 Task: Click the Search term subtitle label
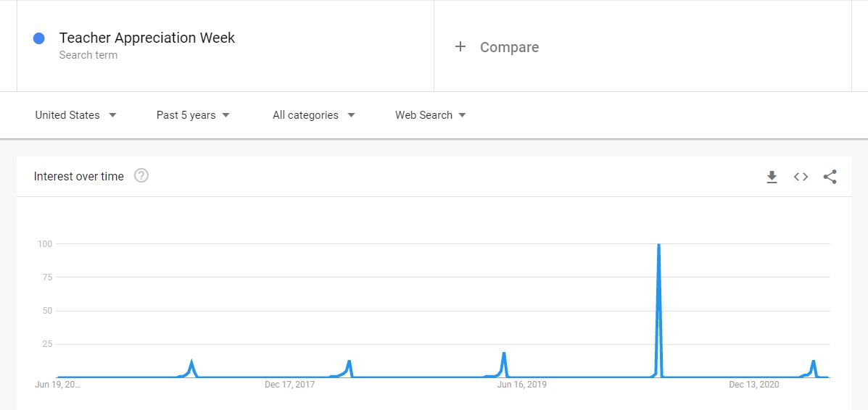pos(88,55)
